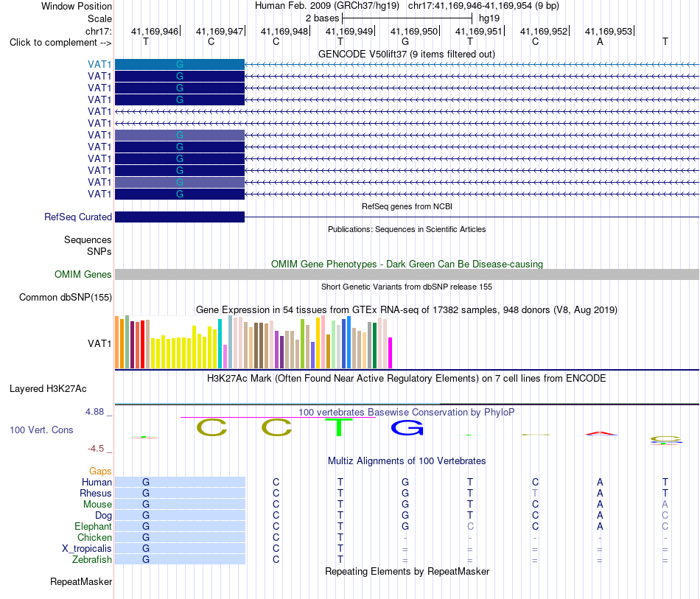The width and height of the screenshot is (700, 599).
Task: Click VAT1 label beside GTEx expression bars
Action: 99,343
